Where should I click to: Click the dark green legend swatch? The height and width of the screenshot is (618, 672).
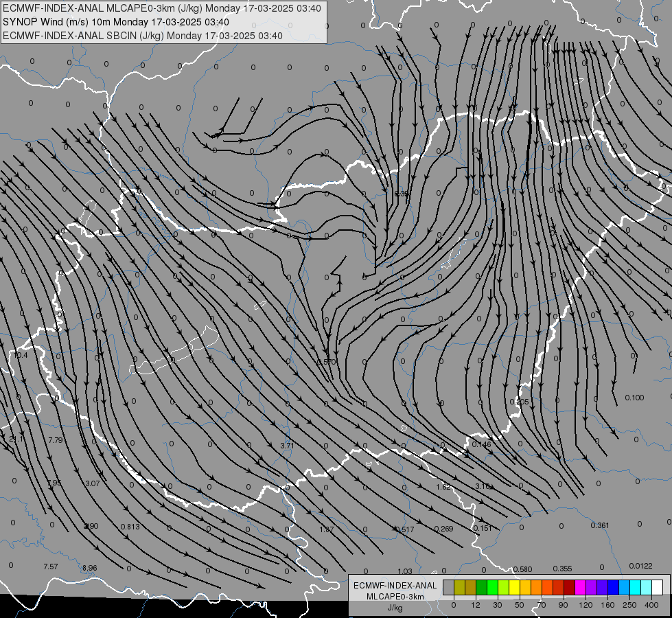[482, 587]
